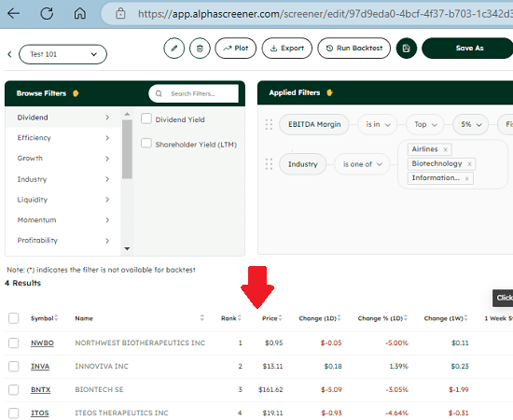Viewport: 513px width, 420px height.
Task: Select the NWBO row checkbox
Action: point(13,343)
